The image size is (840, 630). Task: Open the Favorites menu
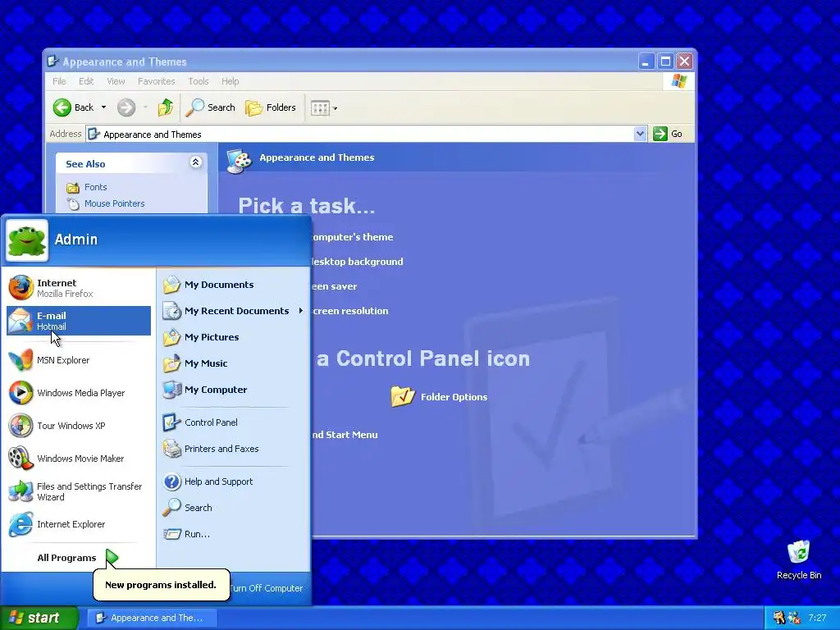157,81
